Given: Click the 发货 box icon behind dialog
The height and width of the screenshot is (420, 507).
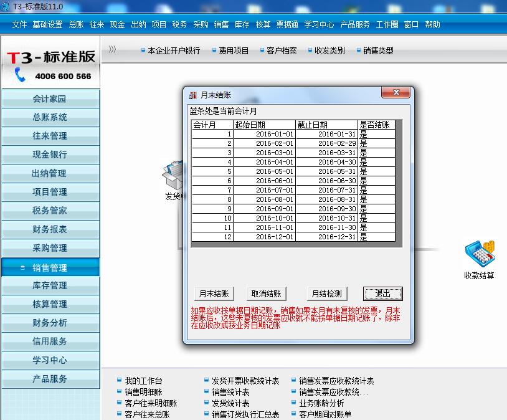Looking at the screenshot, I should (x=171, y=176).
